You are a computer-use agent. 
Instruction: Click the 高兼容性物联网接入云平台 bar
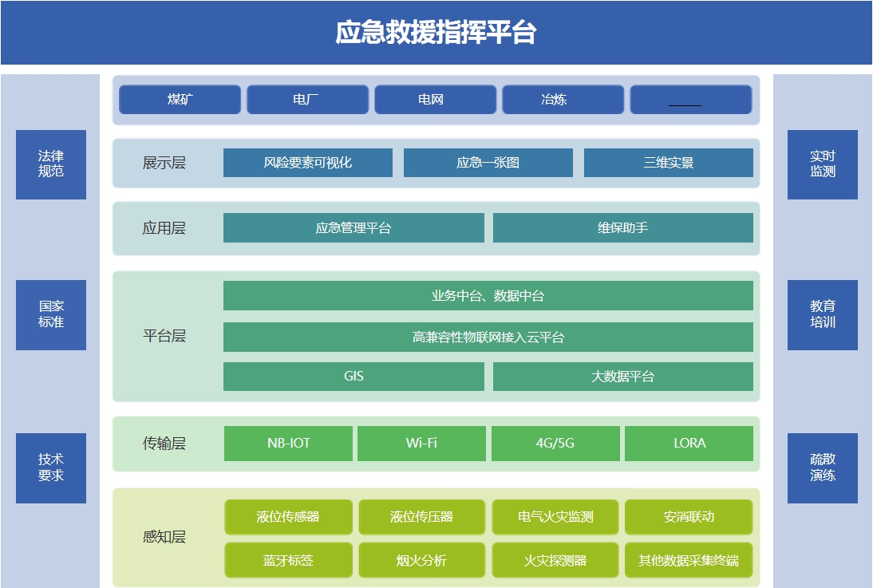pos(488,337)
